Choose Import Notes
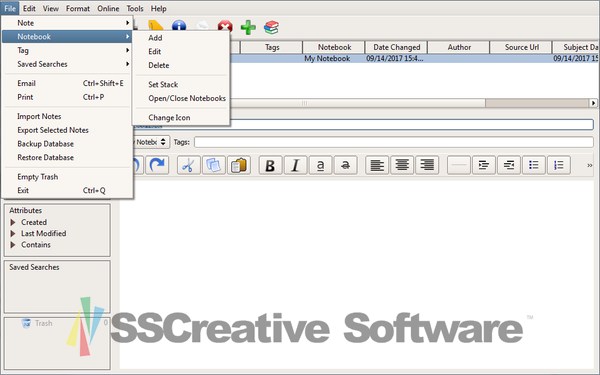 pyautogui.click(x=67, y=116)
